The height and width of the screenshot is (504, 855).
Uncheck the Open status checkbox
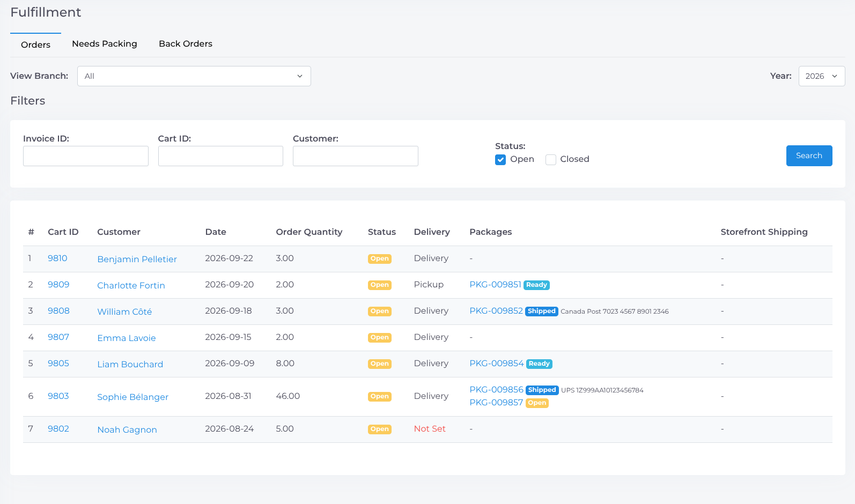click(500, 160)
